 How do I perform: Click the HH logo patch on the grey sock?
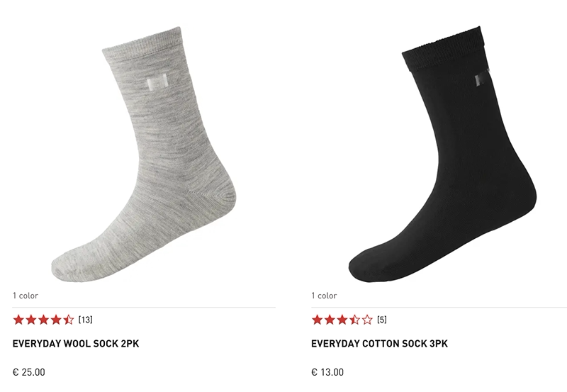pos(157,82)
